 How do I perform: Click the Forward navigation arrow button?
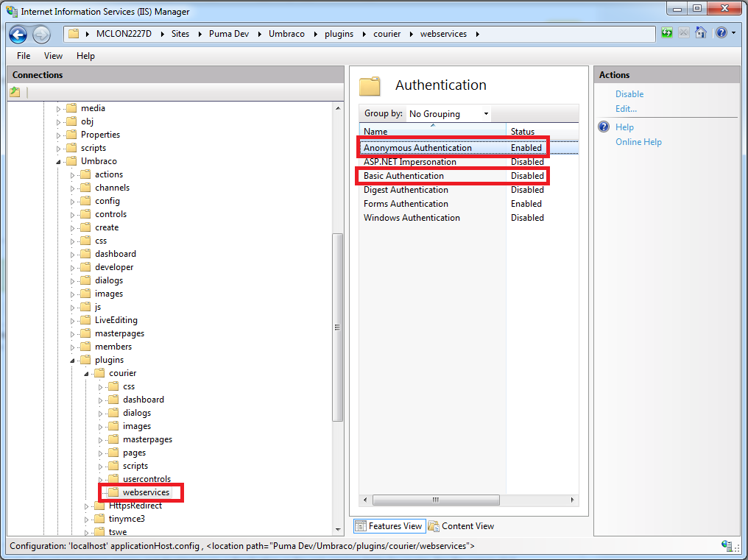41,35
